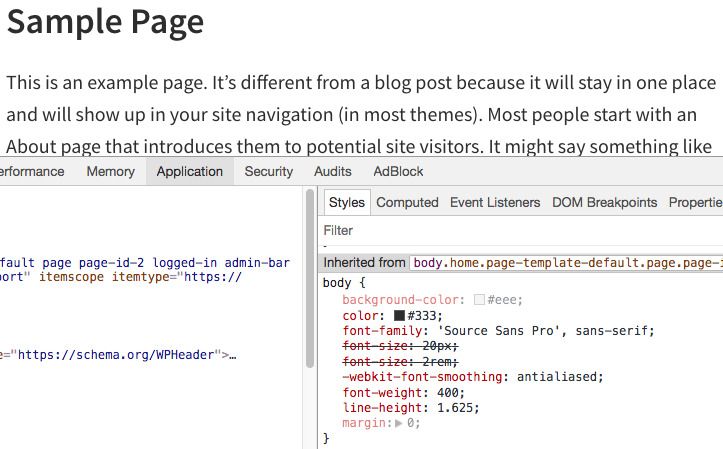Switch to the Performance tab

tap(32, 171)
